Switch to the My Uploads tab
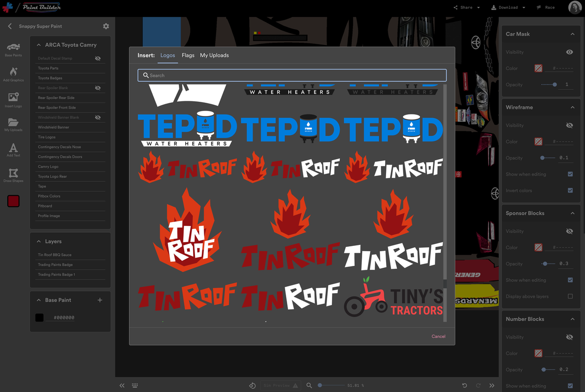This screenshot has width=585, height=392. point(214,56)
